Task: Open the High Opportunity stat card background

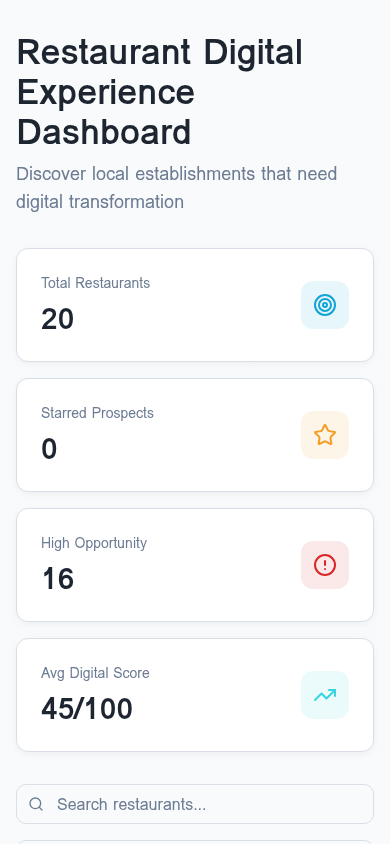Action: pyautogui.click(x=195, y=565)
